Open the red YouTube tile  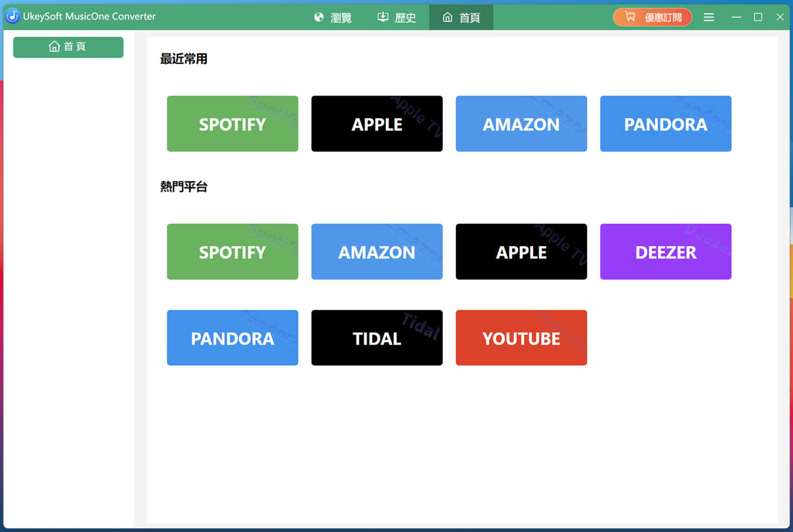pyautogui.click(x=521, y=338)
